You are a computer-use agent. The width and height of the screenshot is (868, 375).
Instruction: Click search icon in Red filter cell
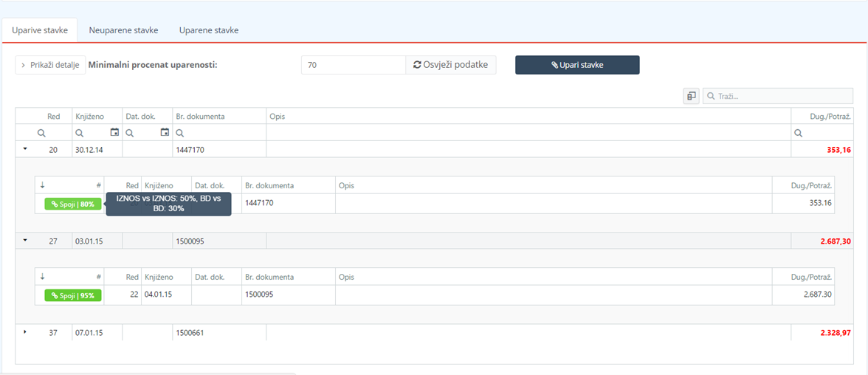(41, 133)
